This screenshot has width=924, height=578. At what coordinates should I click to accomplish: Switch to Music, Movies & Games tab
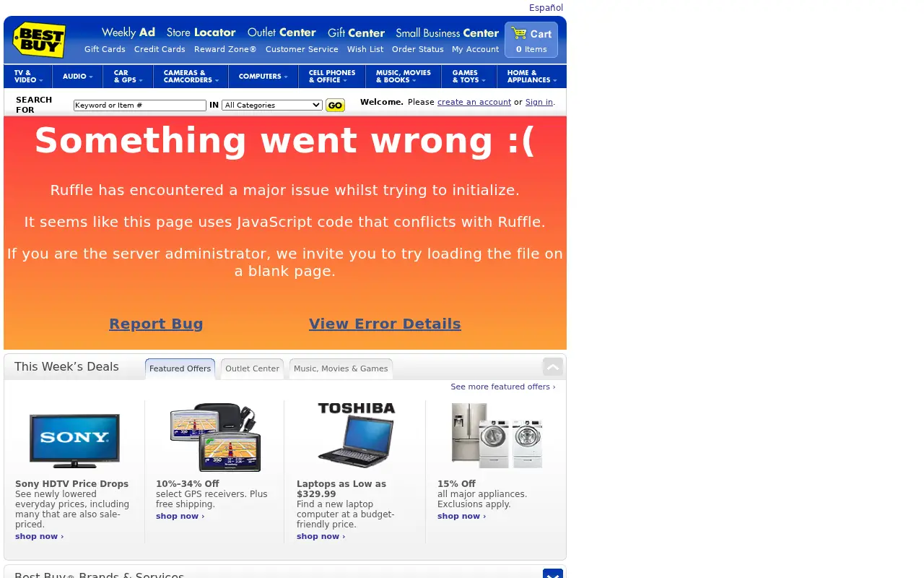click(x=341, y=368)
